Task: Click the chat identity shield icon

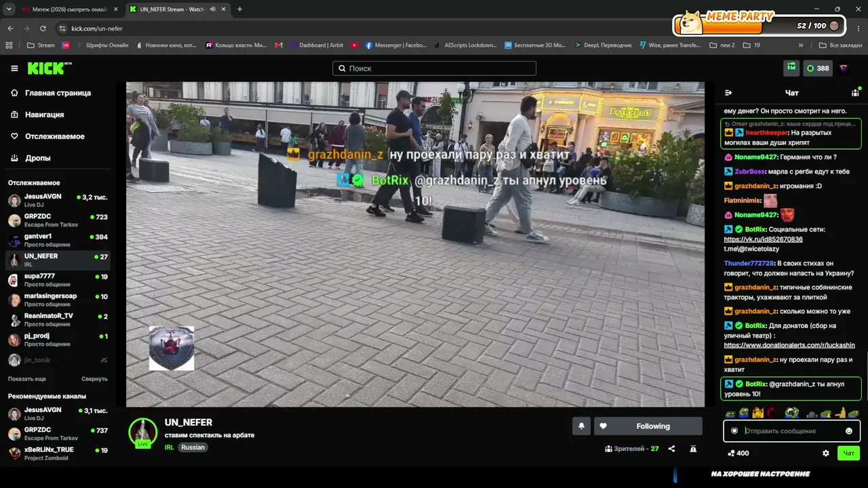Action: (734, 431)
